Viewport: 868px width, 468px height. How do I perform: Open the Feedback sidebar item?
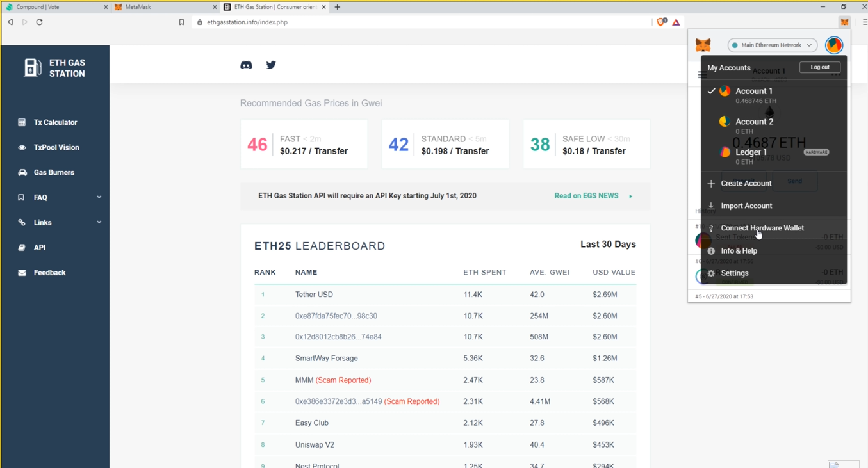pos(49,273)
